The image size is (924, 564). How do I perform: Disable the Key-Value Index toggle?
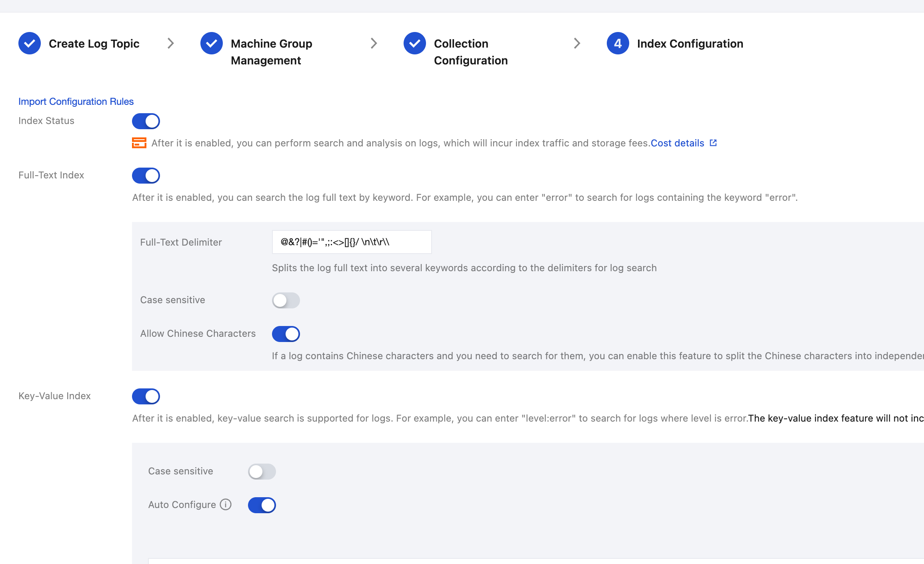click(146, 396)
